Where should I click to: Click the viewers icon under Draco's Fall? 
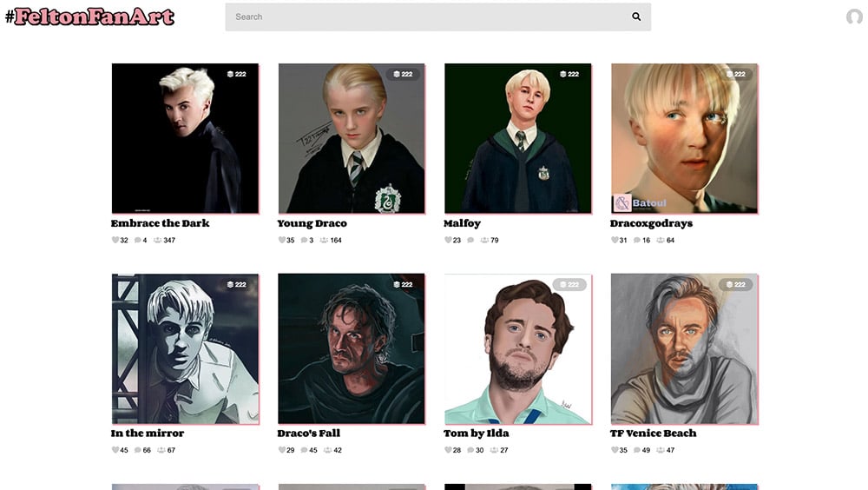(328, 450)
